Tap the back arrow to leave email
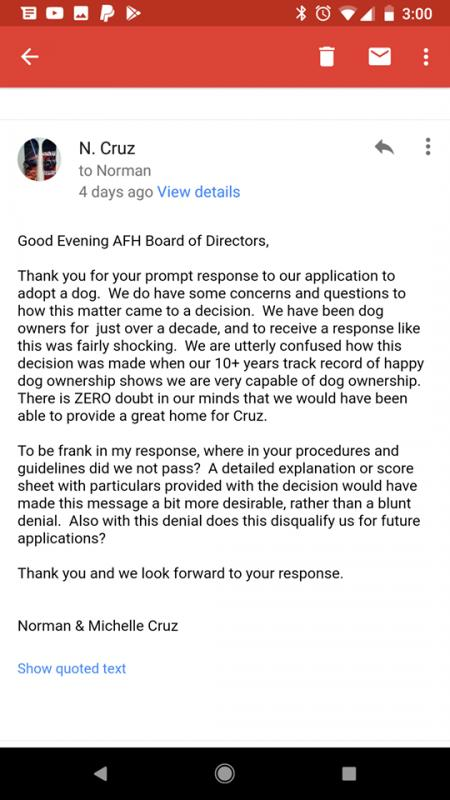The width and height of the screenshot is (450, 800). pyautogui.click(x=30, y=57)
